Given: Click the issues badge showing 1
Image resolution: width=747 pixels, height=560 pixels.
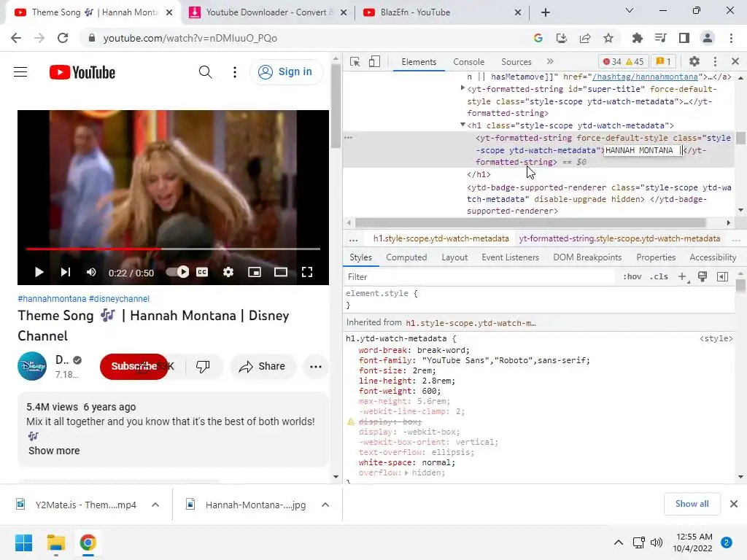Looking at the screenshot, I should tap(663, 61).
